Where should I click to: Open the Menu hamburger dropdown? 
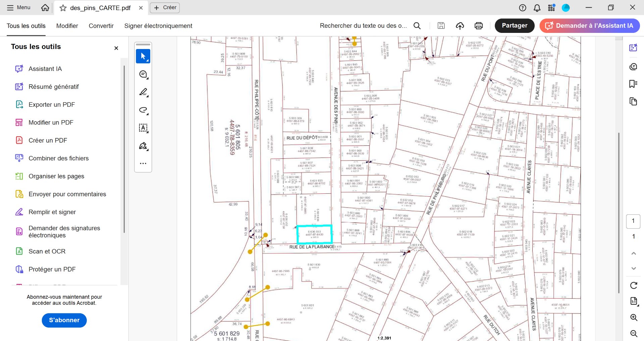pyautogui.click(x=19, y=7)
